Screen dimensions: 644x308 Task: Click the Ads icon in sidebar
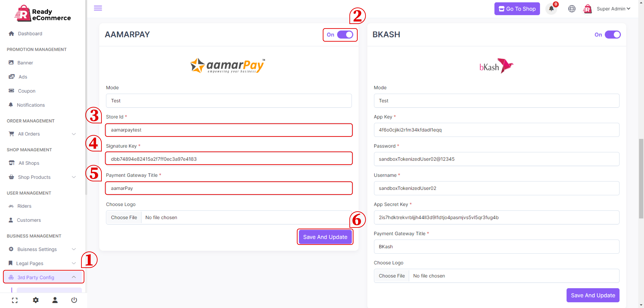(x=12, y=76)
